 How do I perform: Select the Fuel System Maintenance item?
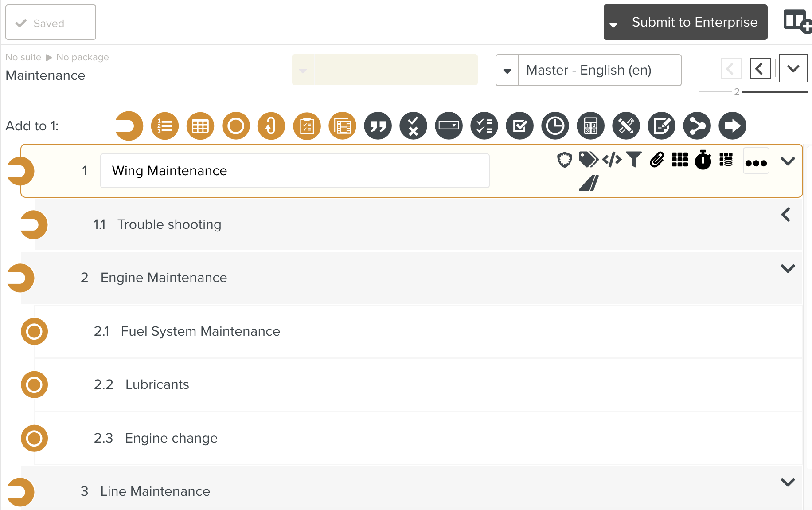tap(200, 331)
